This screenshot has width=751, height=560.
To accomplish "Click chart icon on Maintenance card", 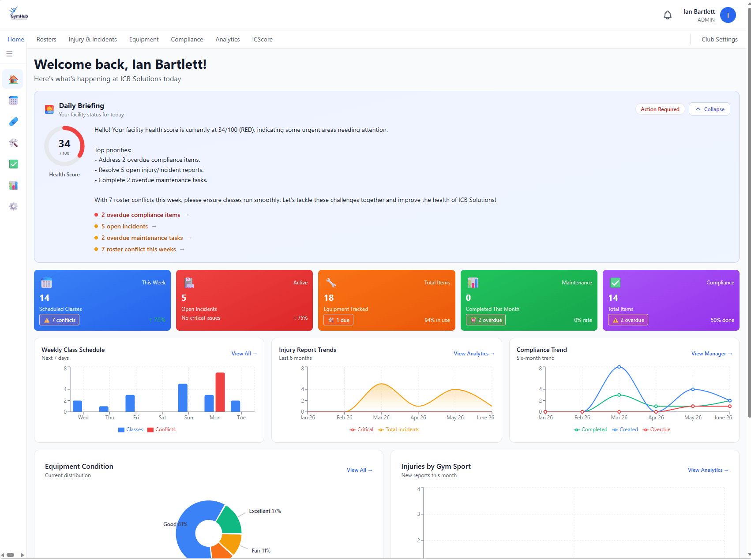I will [x=473, y=283].
